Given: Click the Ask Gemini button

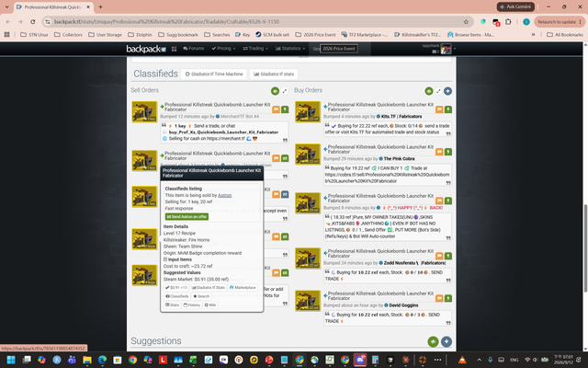Looking at the screenshot, I should (515, 6).
